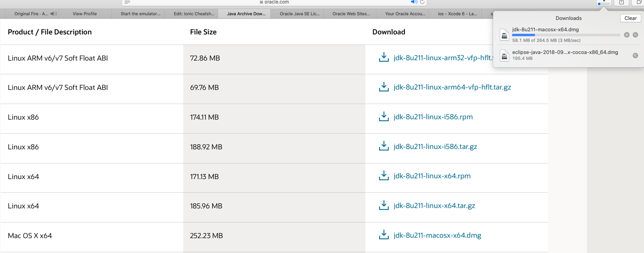Screen dimensions: 644x253
Task: Click jdk-8u211-macosx-x64.dmg name in Downloads popover
Action: (x=546, y=29)
